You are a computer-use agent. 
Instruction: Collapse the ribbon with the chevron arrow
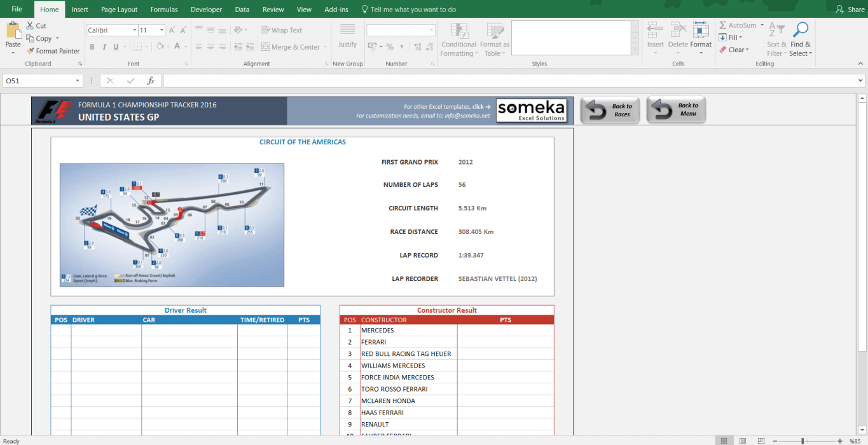click(x=860, y=64)
